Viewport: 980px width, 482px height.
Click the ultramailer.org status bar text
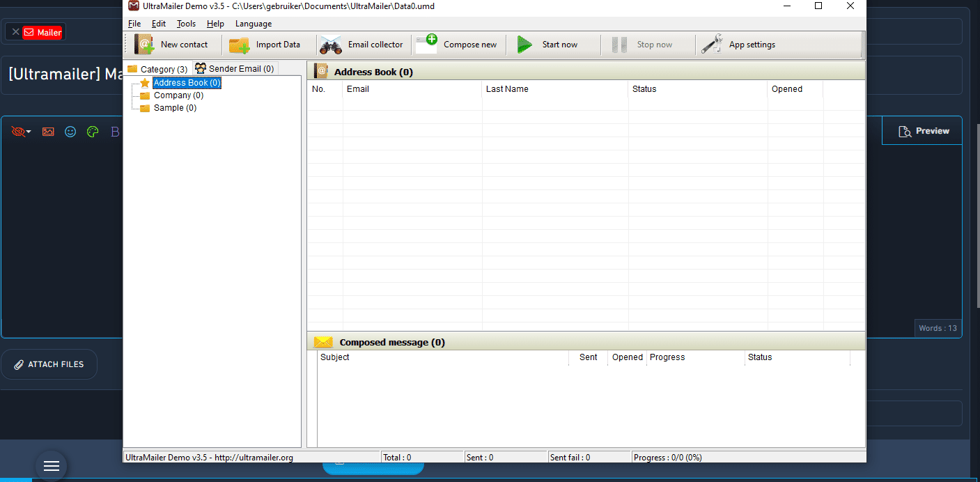(x=209, y=458)
